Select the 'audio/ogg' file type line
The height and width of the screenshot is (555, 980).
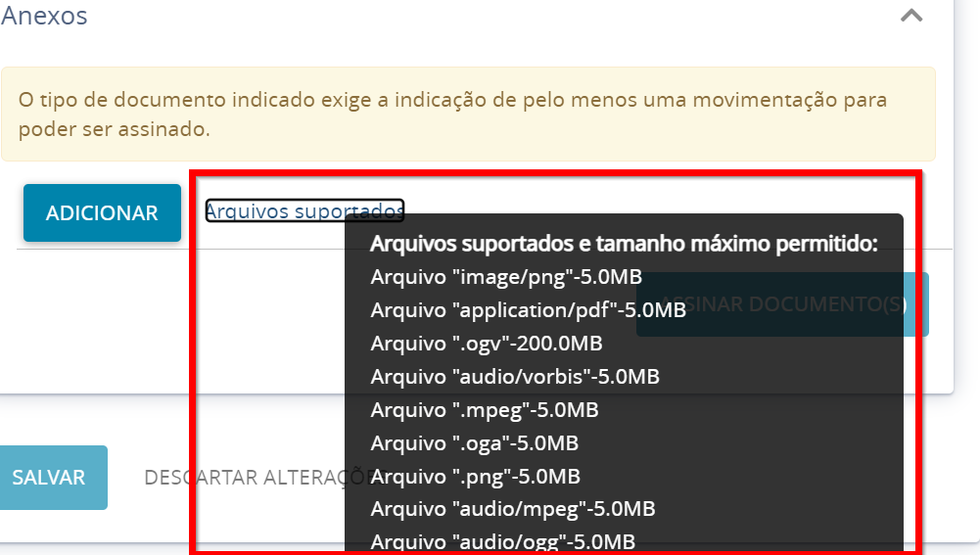pyautogui.click(x=502, y=541)
